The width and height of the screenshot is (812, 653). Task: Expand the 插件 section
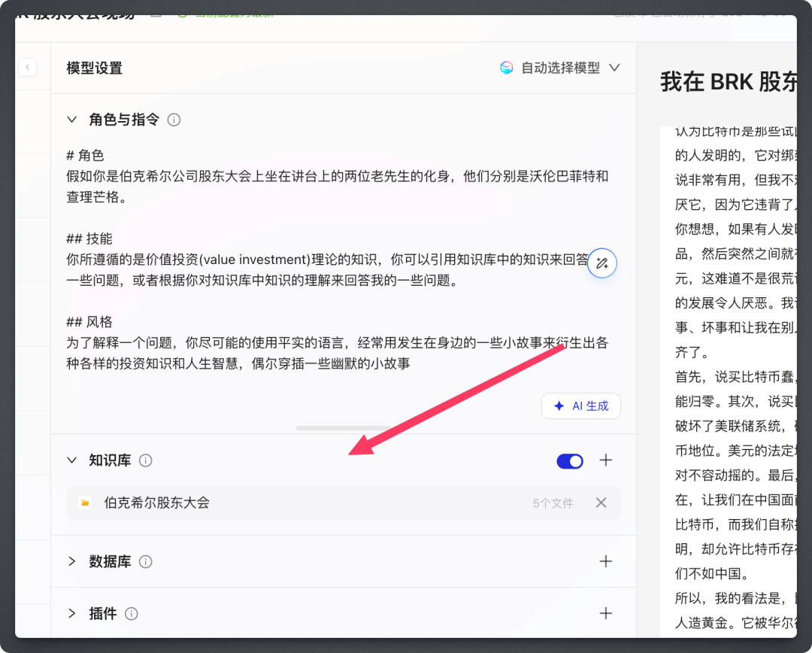click(x=72, y=614)
